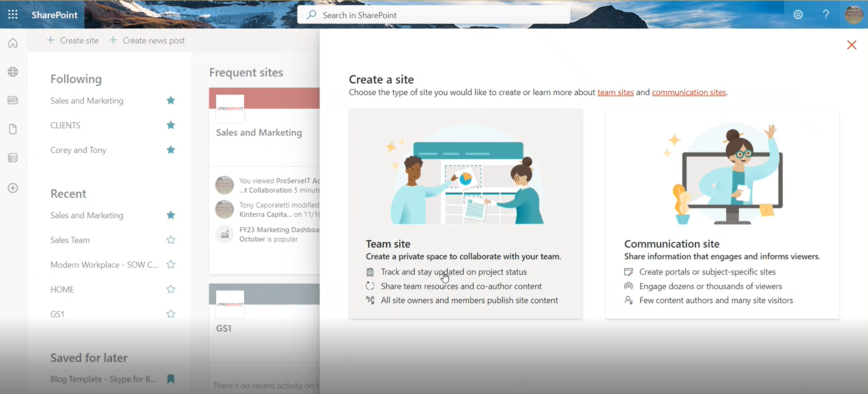
Task: Open Blog Template - Skype for B... saved item
Action: coord(103,379)
